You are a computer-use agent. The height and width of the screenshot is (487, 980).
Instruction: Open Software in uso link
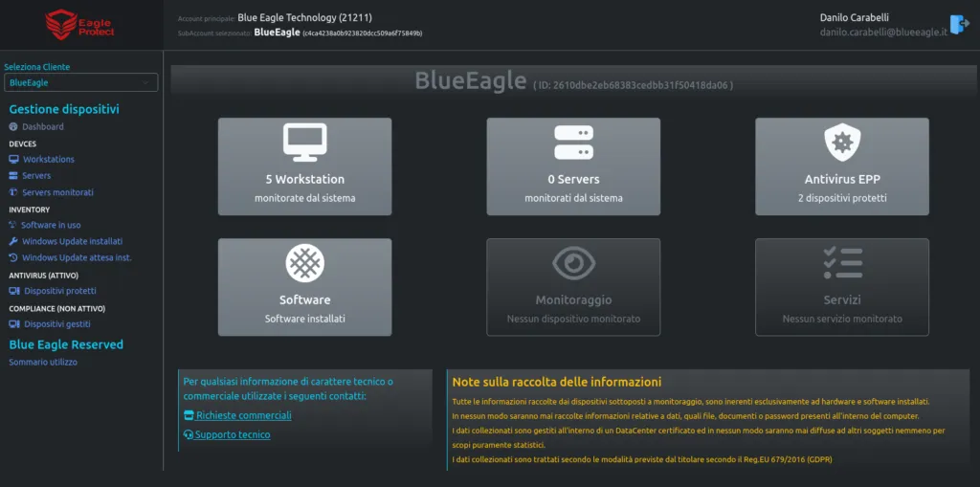click(52, 225)
